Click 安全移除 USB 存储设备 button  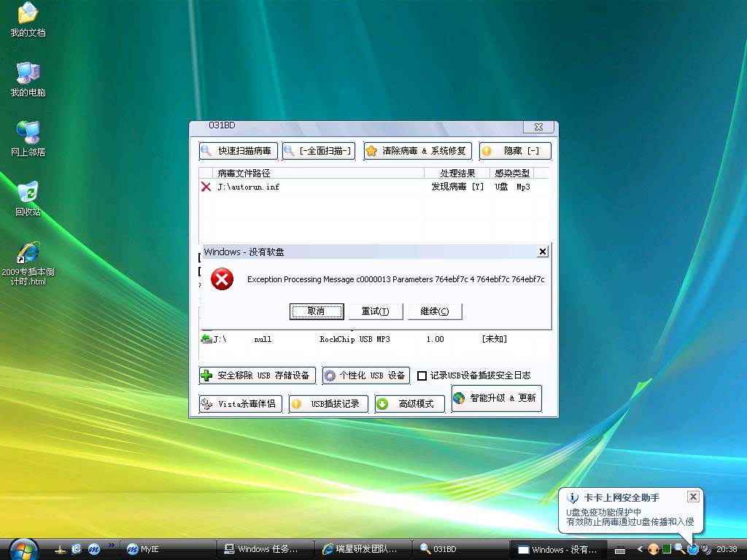[x=258, y=376]
